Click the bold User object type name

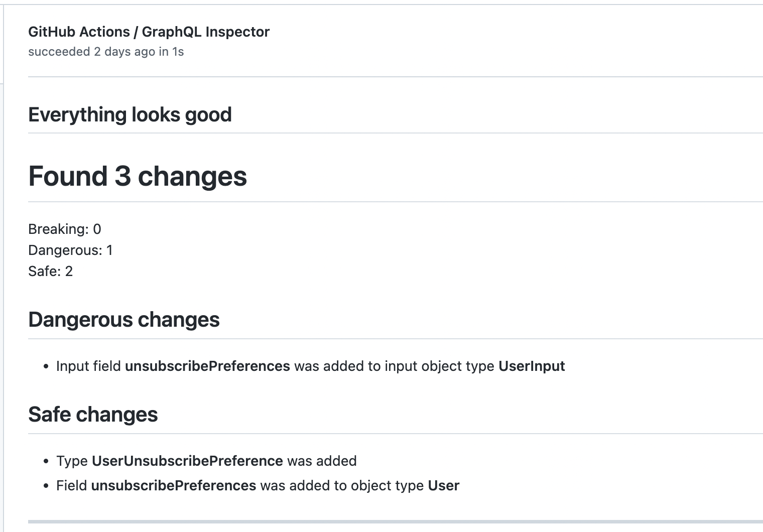pyautogui.click(x=443, y=485)
